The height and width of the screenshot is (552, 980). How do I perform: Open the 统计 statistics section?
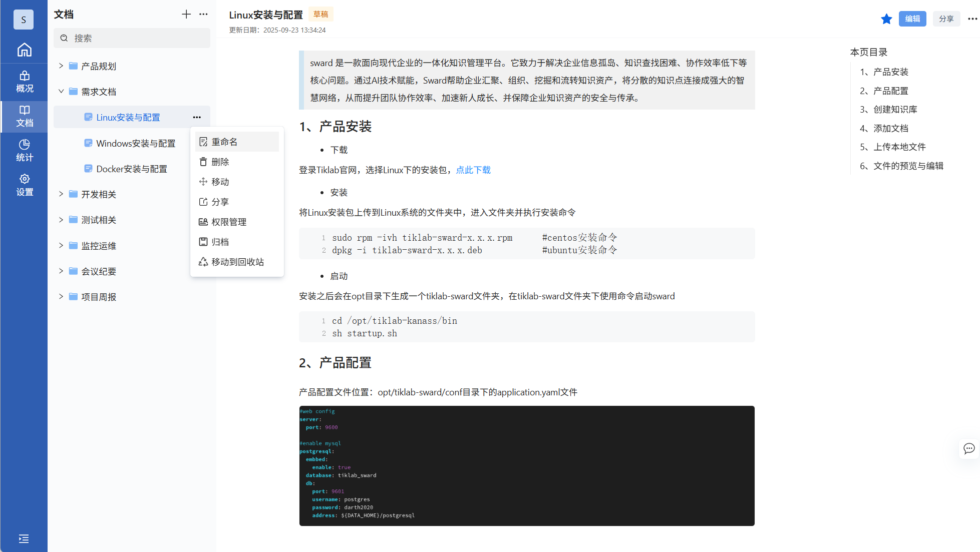24,151
